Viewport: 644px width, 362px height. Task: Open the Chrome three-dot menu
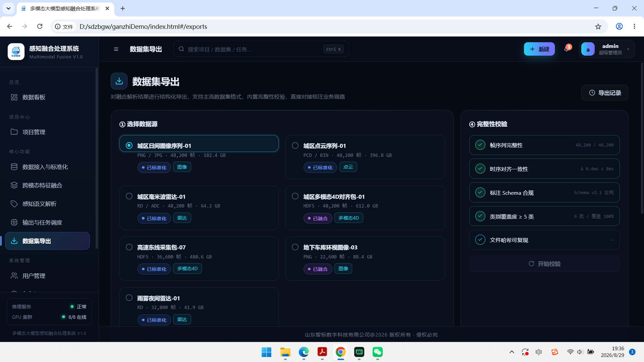tap(634, 26)
